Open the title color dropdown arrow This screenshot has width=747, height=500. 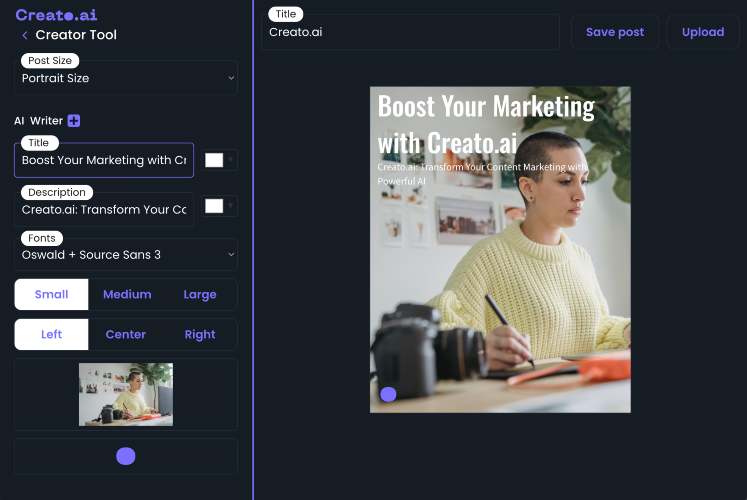tap(231, 160)
